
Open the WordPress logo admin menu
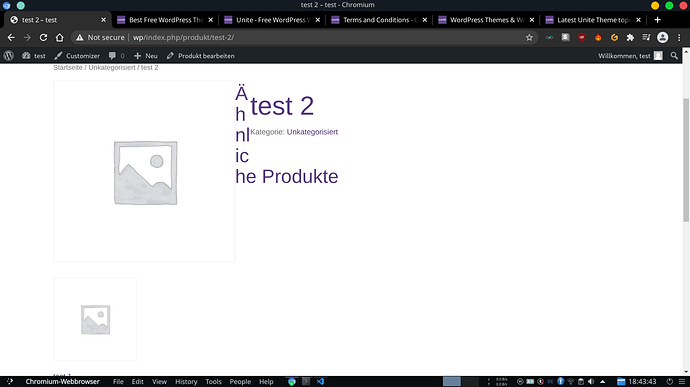pos(9,56)
